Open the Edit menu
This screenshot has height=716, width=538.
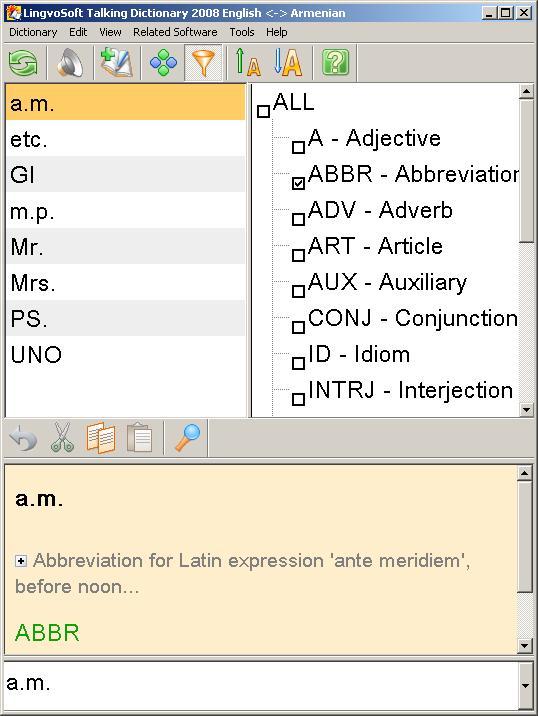click(78, 32)
